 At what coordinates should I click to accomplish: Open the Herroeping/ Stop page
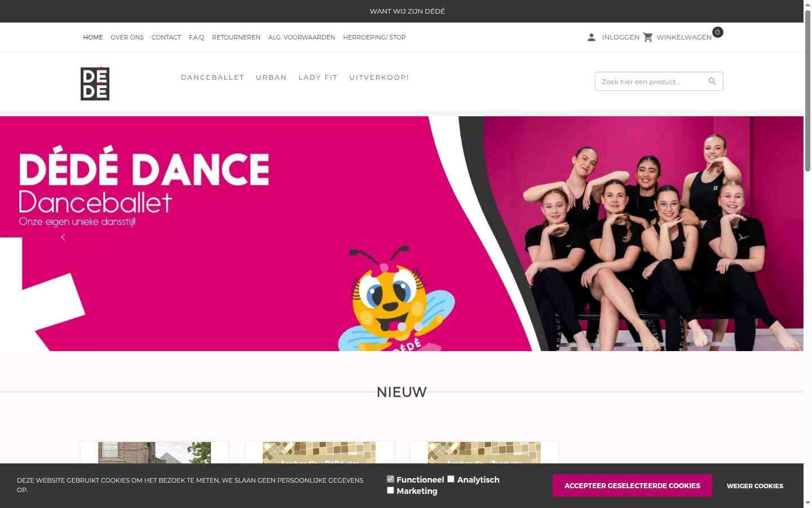point(374,37)
